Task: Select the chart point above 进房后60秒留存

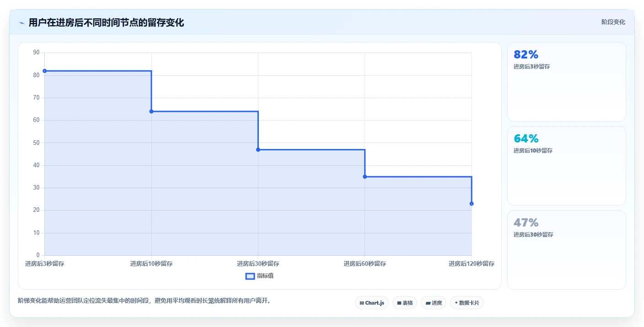Action: pos(365,177)
